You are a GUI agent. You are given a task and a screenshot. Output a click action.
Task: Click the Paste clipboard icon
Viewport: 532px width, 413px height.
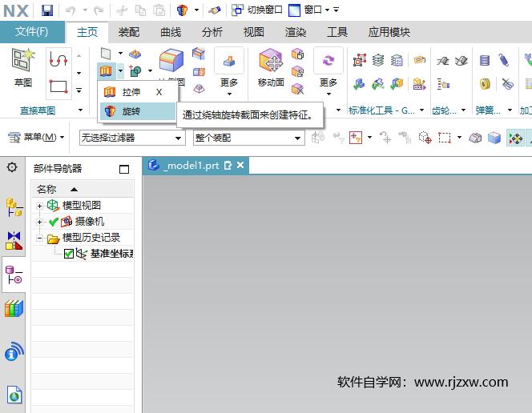159,10
